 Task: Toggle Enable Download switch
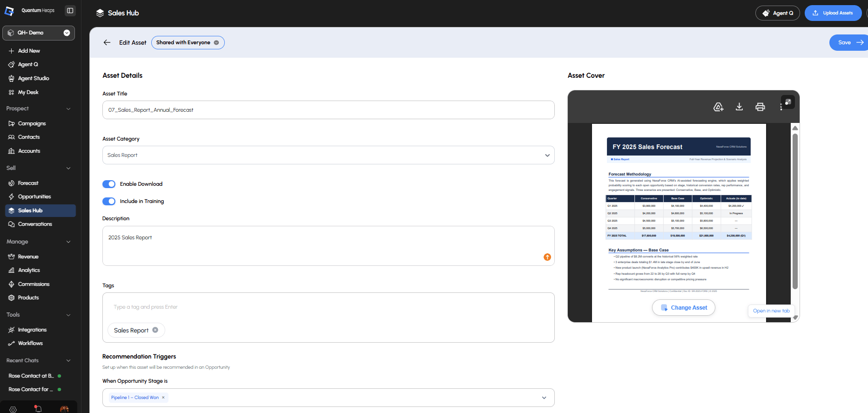coord(109,184)
